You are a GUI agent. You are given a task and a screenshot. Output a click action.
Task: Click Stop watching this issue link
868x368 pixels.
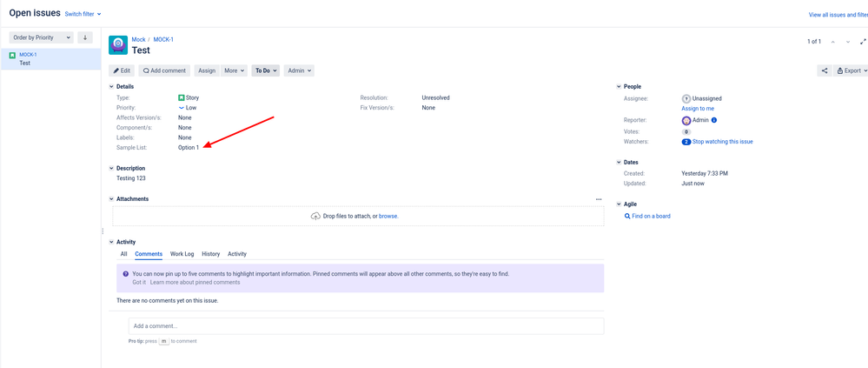point(722,142)
